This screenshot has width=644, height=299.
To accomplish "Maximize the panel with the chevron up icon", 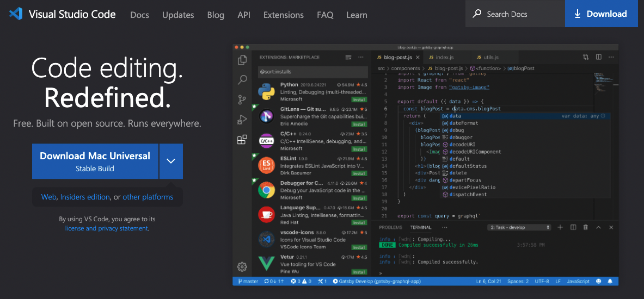I will 598,227.
